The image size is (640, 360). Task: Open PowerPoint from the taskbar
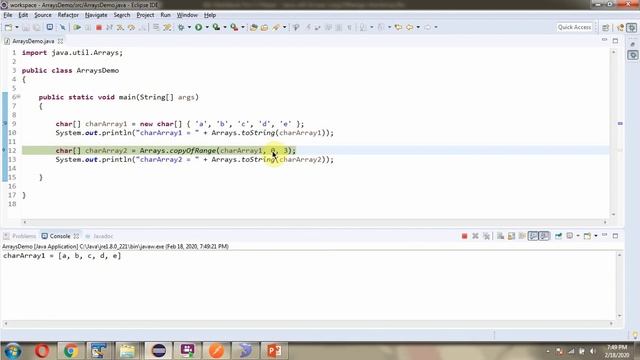point(274,351)
